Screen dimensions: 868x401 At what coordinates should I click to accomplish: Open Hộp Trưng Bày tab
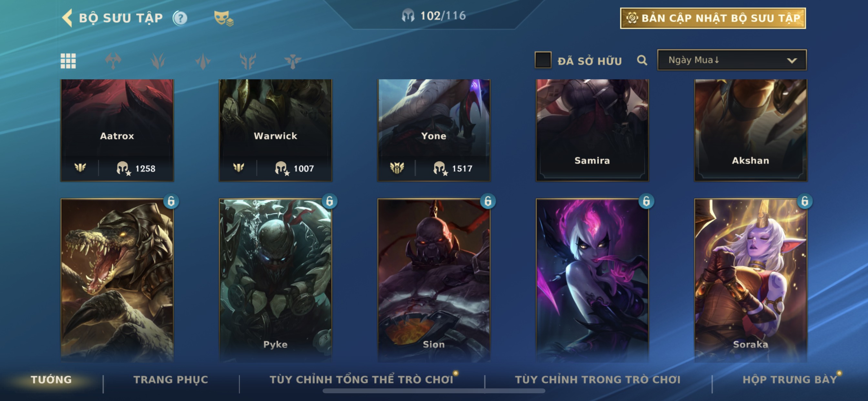790,379
